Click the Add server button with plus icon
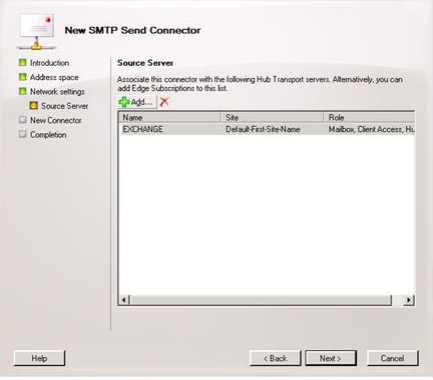Viewport: 433px width, 380px height. [x=137, y=102]
